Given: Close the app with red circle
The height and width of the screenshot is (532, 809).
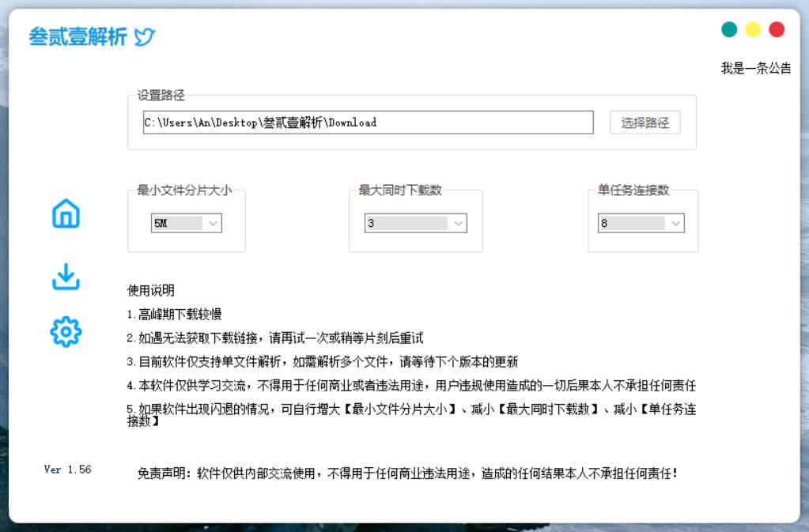Looking at the screenshot, I should tap(777, 29).
